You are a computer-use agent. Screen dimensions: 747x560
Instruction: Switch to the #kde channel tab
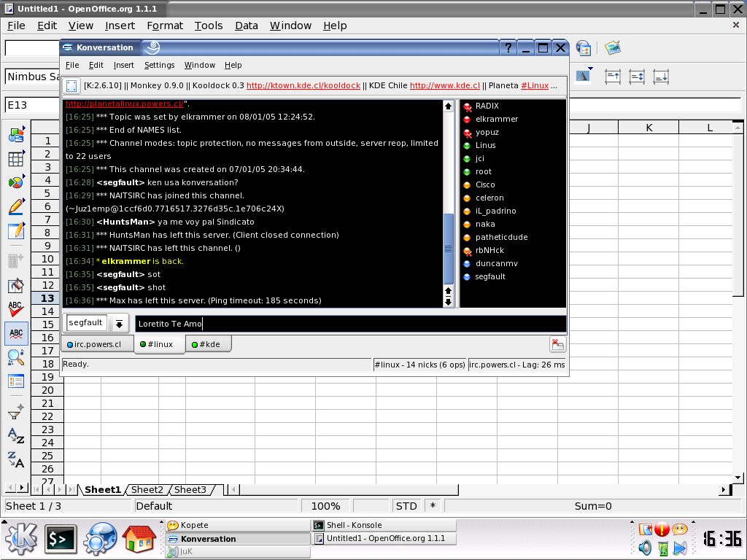(x=209, y=344)
